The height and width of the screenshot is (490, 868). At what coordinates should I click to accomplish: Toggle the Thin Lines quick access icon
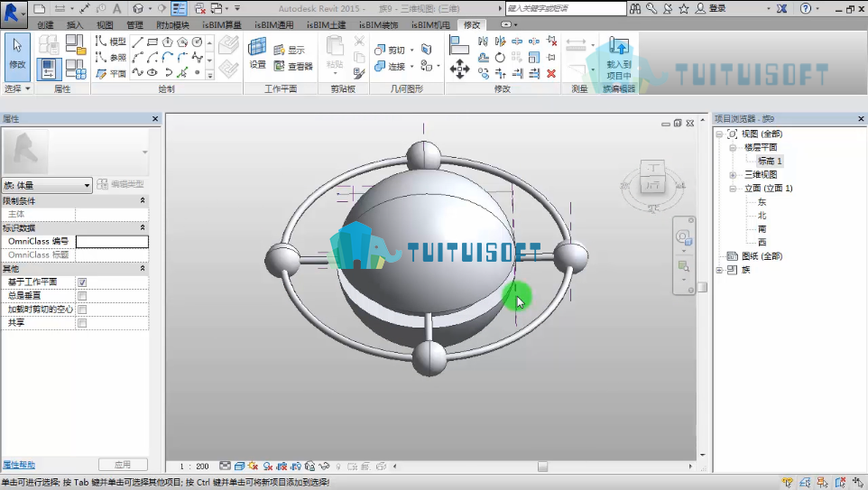pyautogui.click(x=179, y=8)
